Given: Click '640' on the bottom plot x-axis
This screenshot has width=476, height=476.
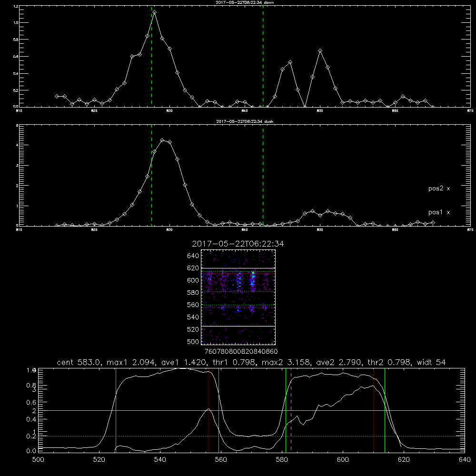Looking at the screenshot, I should point(465,460).
